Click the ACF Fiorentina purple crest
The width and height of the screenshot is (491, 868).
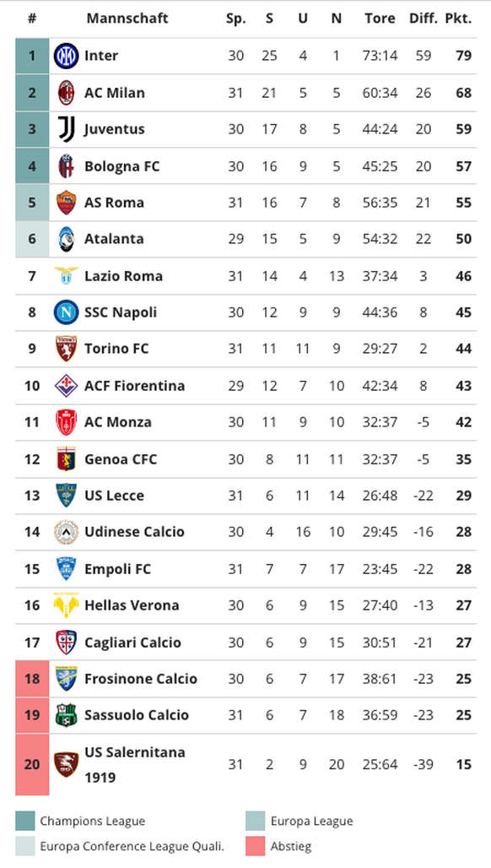[66, 386]
